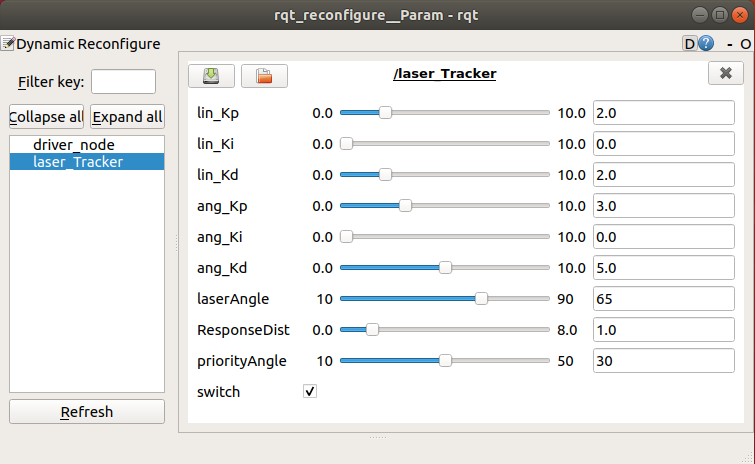Click the ang_Kd parameter label
Screen dimensions: 755x464
tap(222, 268)
